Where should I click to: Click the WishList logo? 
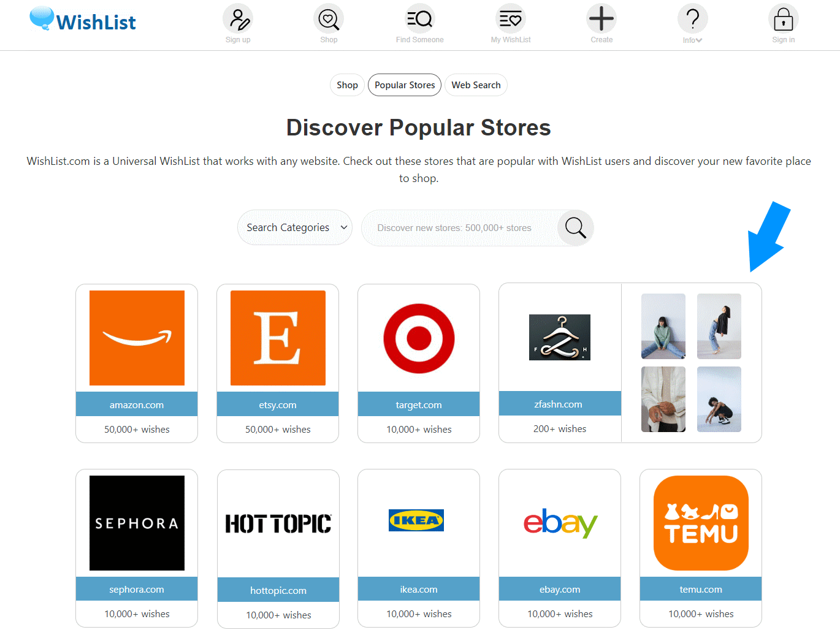coord(83,20)
